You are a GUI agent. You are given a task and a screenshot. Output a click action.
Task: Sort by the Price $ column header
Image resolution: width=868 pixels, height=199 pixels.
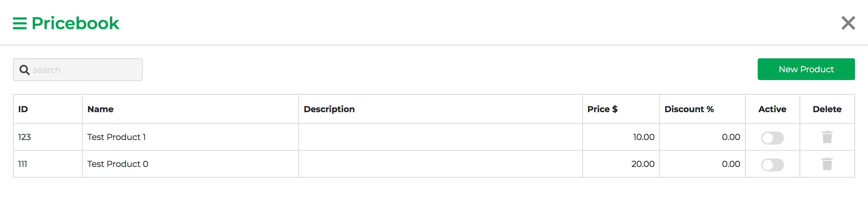[x=602, y=109]
